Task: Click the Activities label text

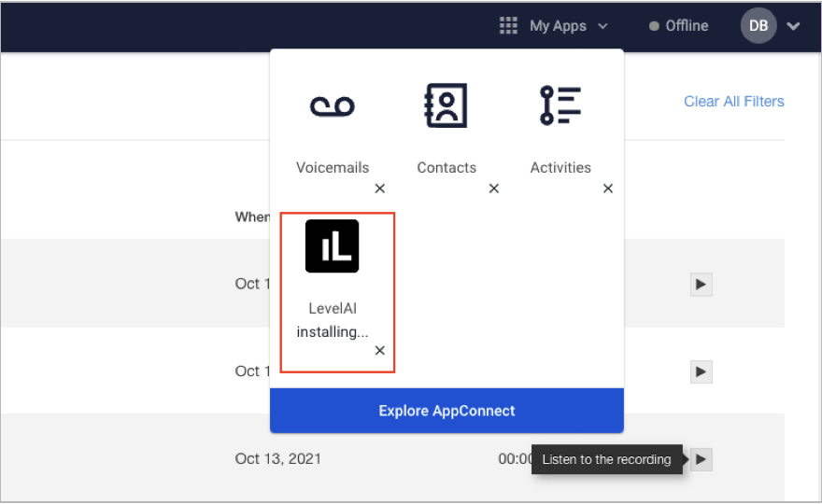Action: coord(560,168)
